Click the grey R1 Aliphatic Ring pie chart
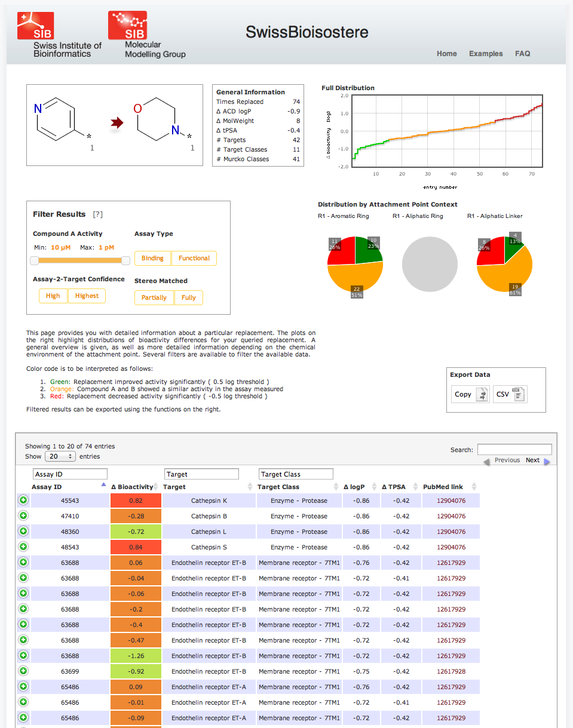Screen dimensions: 573x728 click(430, 264)
